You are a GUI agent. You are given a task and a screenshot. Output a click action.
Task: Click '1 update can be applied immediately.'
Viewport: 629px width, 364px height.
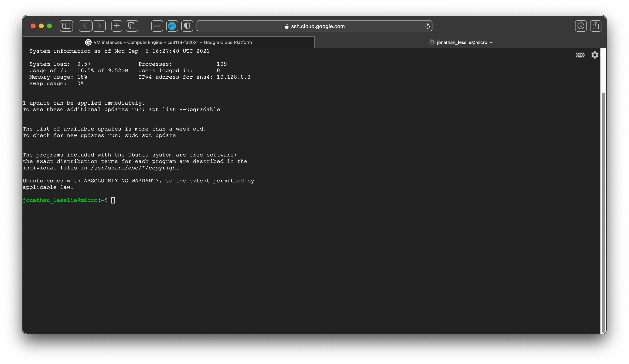pos(84,103)
